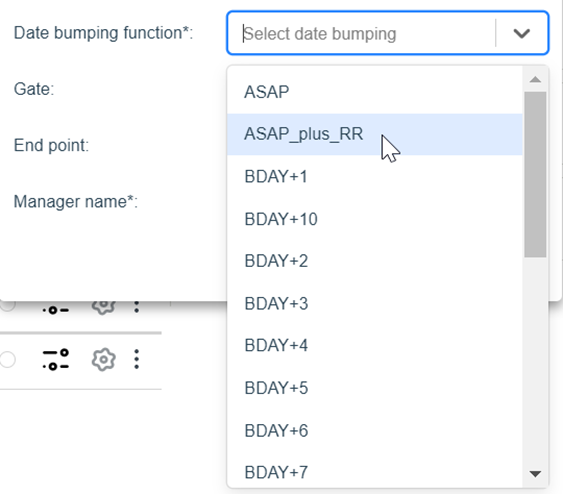Select ASAP_plus_RR from the list
Screen dimensions: 563x494
(x=375, y=134)
